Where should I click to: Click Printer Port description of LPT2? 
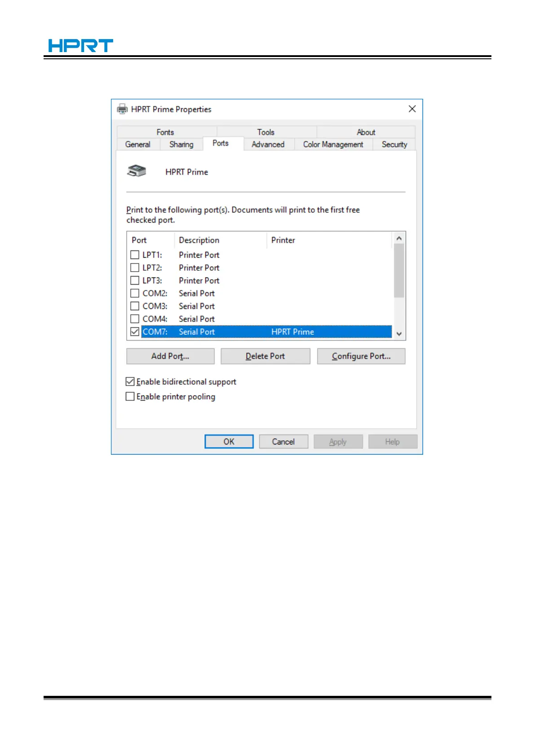(199, 268)
